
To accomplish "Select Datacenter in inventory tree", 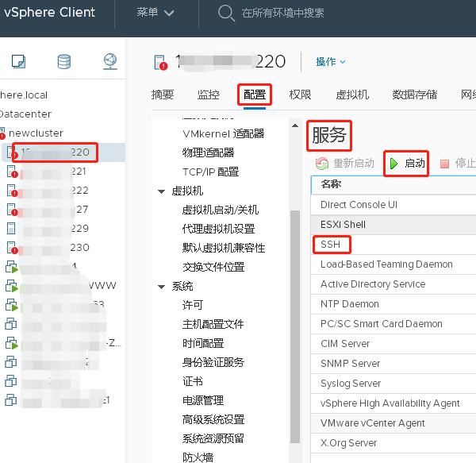I will click(x=25, y=114).
